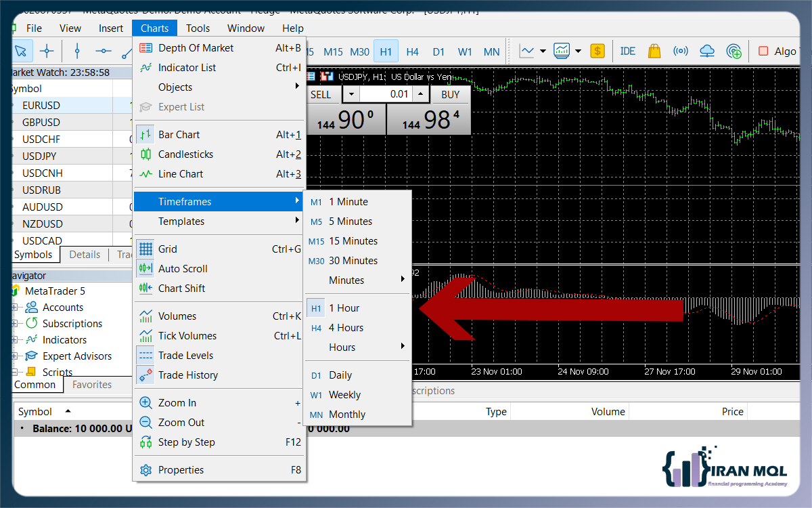This screenshot has width=812, height=508.
Task: Toggle Tick Volumes in the Charts menu
Action: pyautogui.click(x=219, y=336)
